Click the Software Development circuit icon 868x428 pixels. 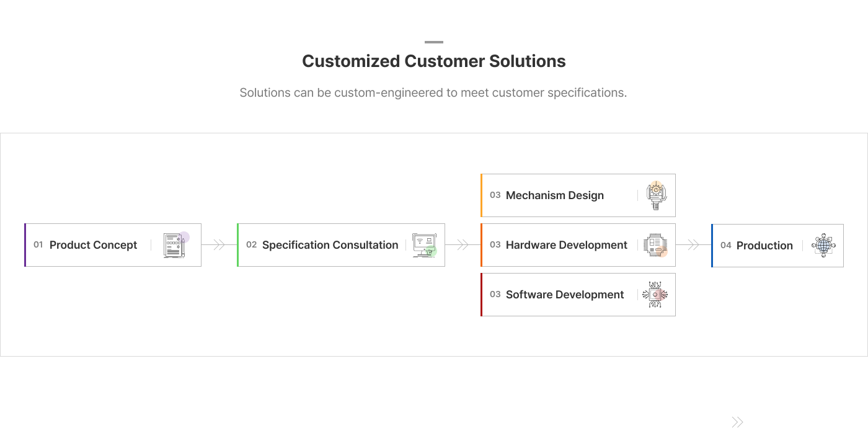655,295
